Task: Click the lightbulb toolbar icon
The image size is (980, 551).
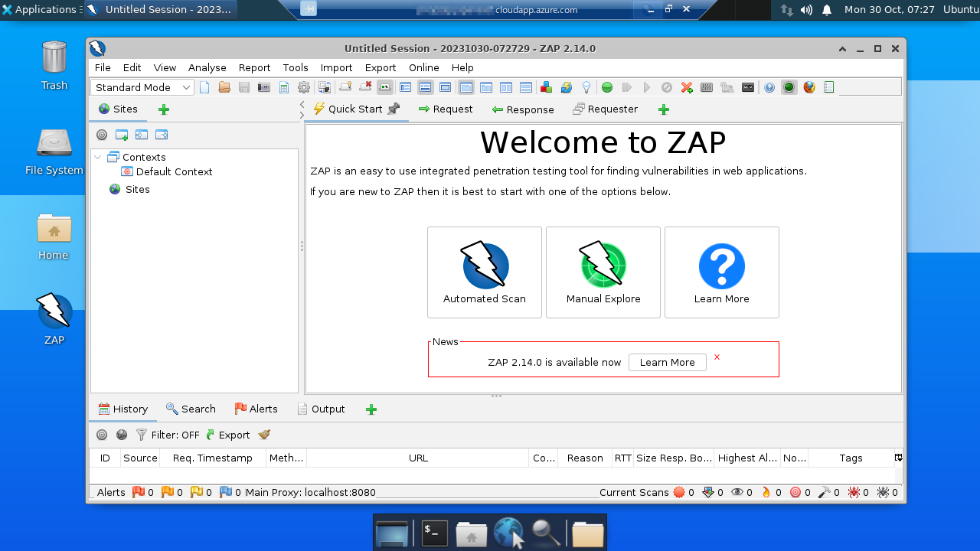Action: click(x=586, y=87)
